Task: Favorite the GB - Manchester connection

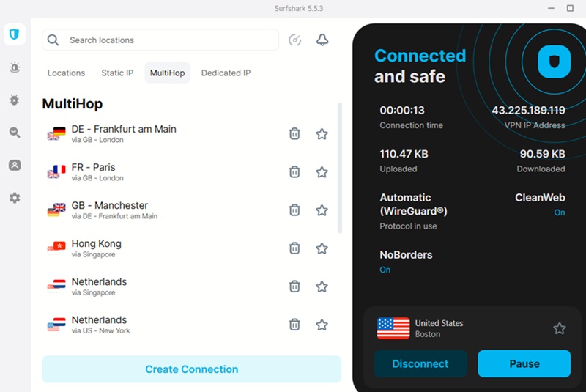Action: pos(322,210)
